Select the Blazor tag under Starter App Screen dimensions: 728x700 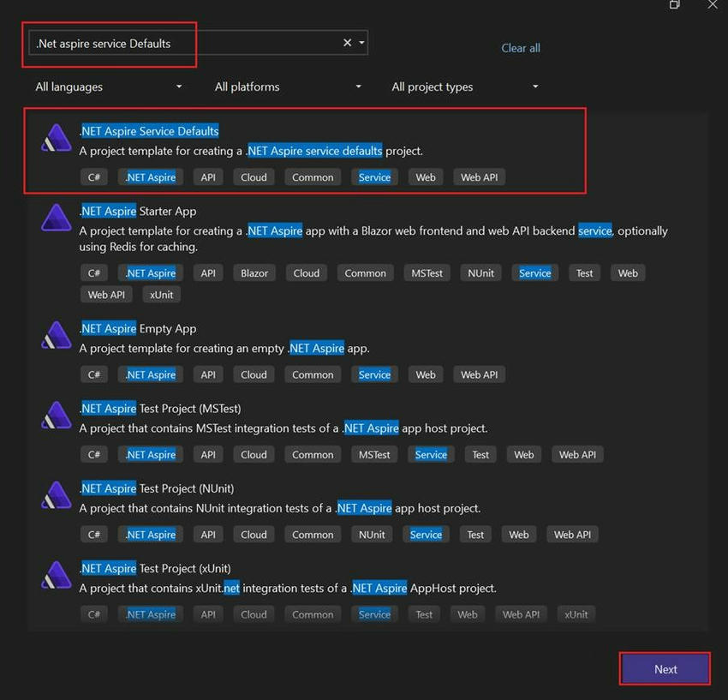point(254,272)
